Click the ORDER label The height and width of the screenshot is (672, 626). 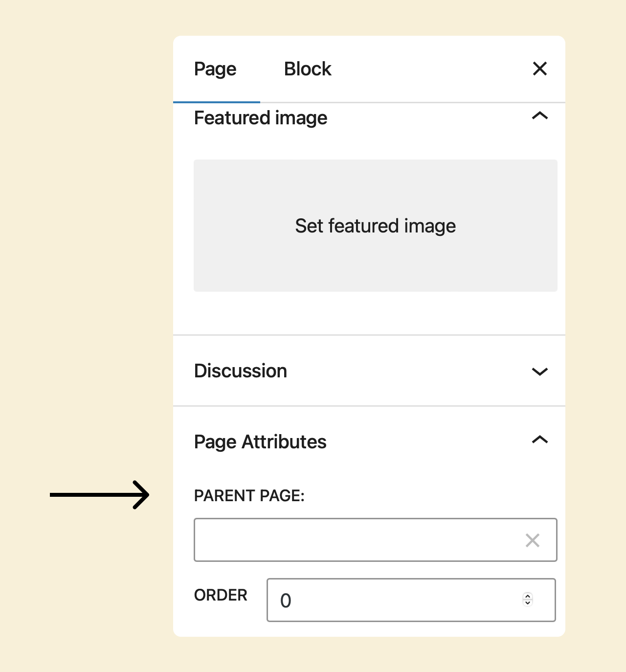point(221,595)
